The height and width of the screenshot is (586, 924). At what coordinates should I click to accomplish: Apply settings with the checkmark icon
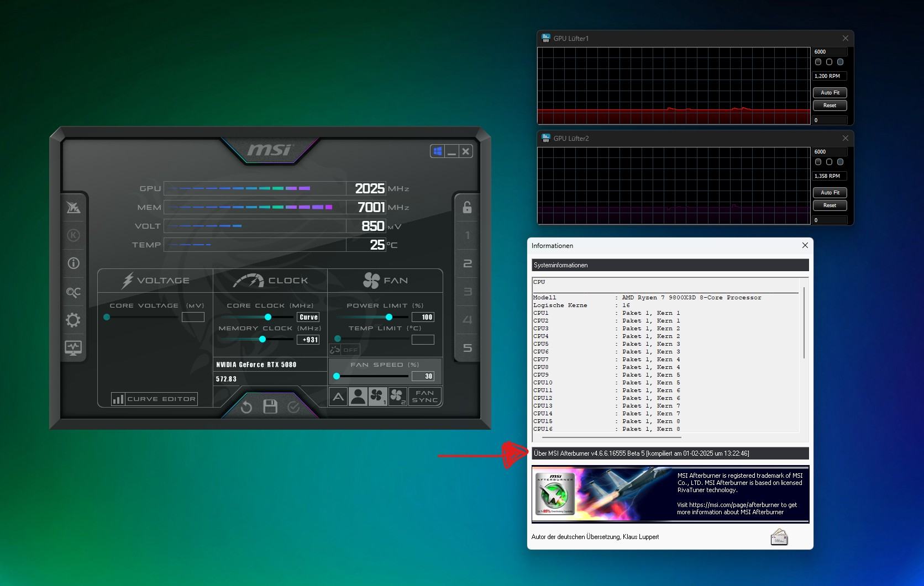tap(293, 408)
